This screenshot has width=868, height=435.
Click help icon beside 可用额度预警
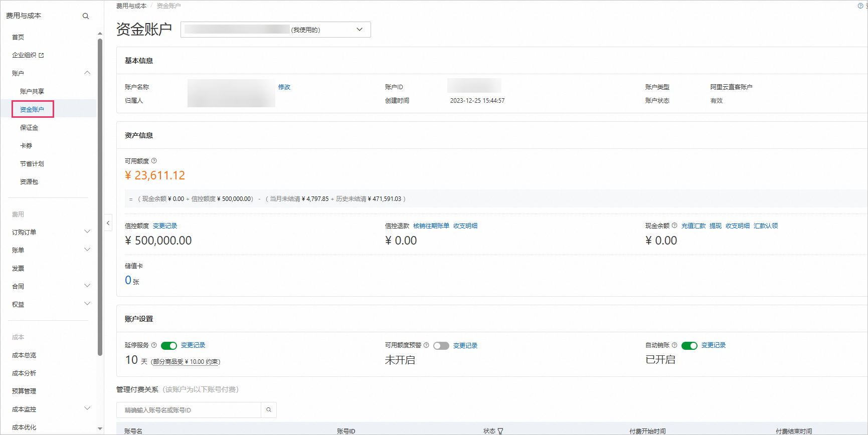tap(426, 345)
